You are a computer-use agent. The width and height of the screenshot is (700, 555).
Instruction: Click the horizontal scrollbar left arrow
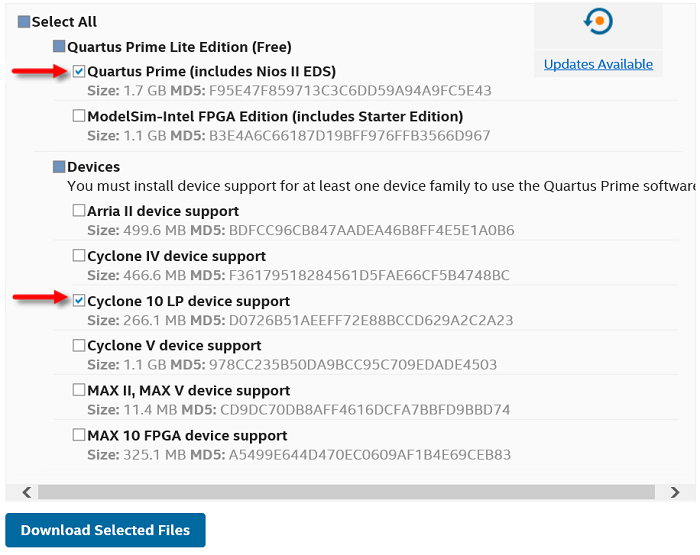26,492
